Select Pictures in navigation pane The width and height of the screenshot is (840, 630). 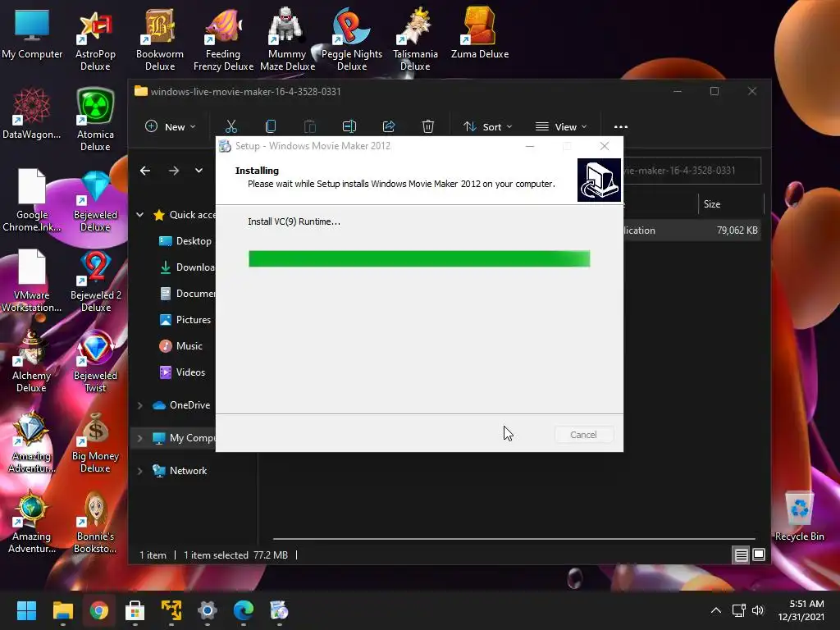coord(185,320)
